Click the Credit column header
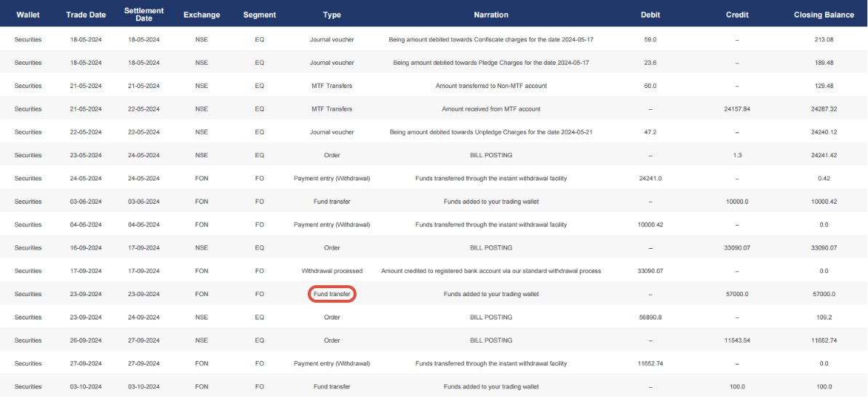 737,15
